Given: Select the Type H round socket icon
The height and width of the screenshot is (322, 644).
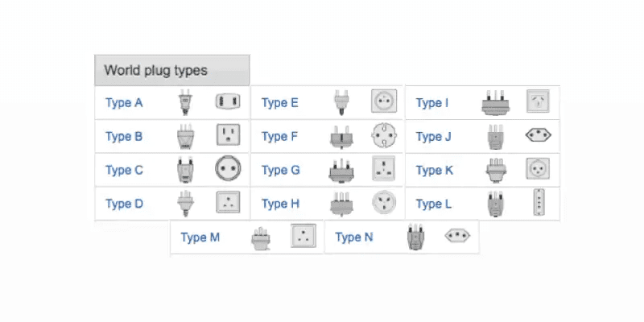Looking at the screenshot, I should [385, 202].
